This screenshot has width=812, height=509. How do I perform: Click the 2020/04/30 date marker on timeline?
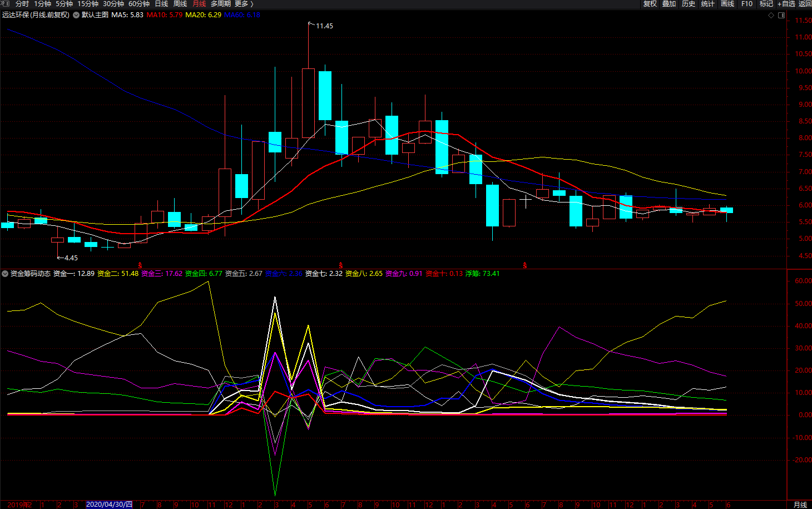pos(110,505)
